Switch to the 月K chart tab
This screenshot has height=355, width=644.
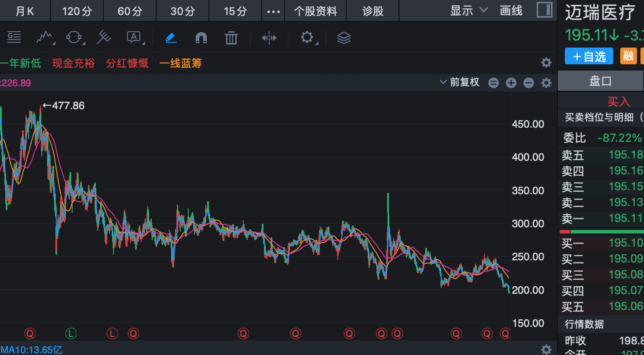coord(25,11)
